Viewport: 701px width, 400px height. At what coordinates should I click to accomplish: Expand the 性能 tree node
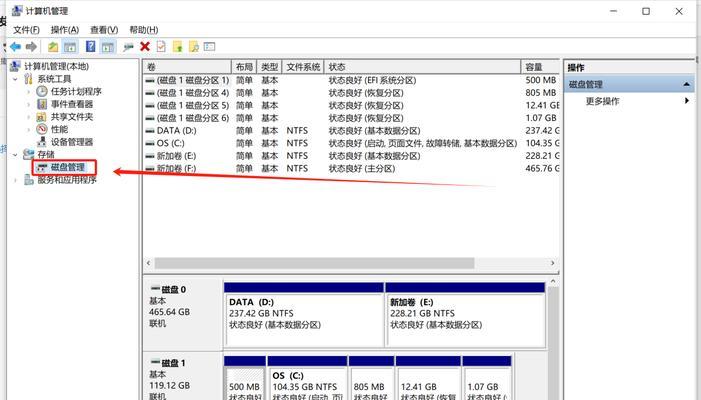click(29, 129)
